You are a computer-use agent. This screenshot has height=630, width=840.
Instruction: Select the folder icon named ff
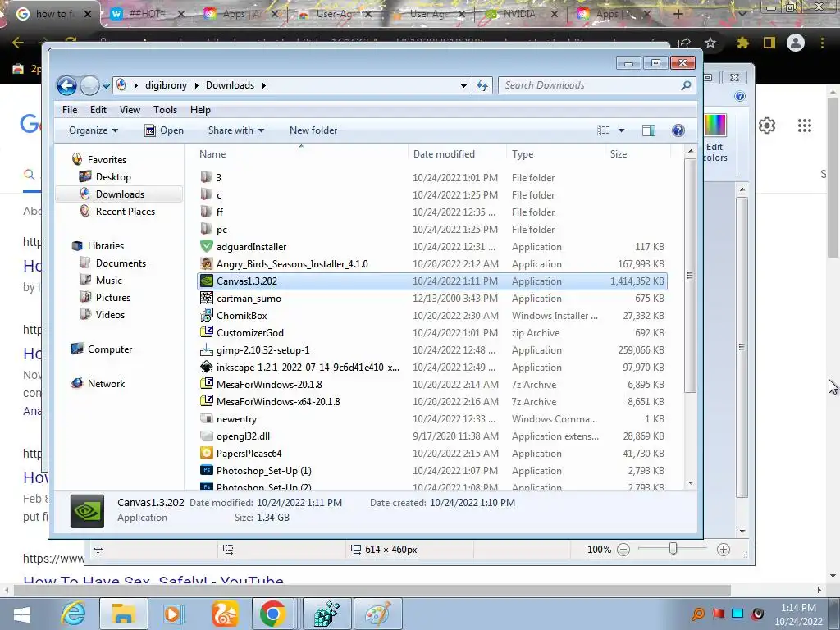[x=206, y=212]
